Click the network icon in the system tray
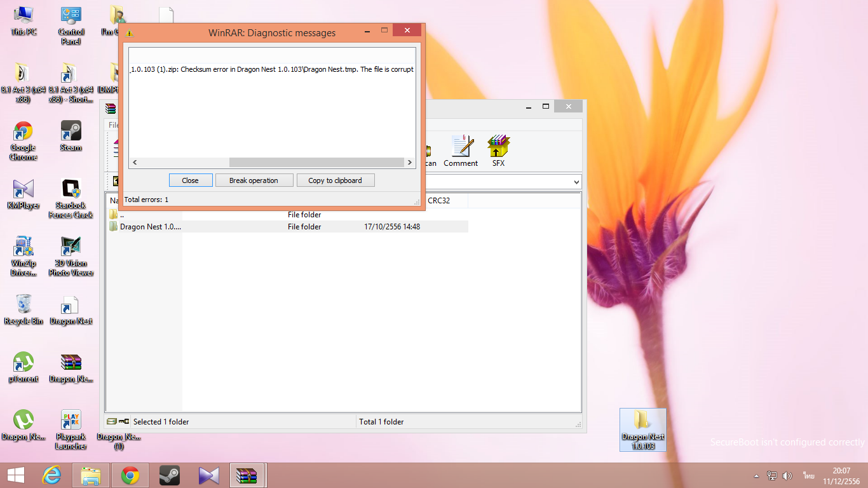The width and height of the screenshot is (868, 488). (x=772, y=476)
